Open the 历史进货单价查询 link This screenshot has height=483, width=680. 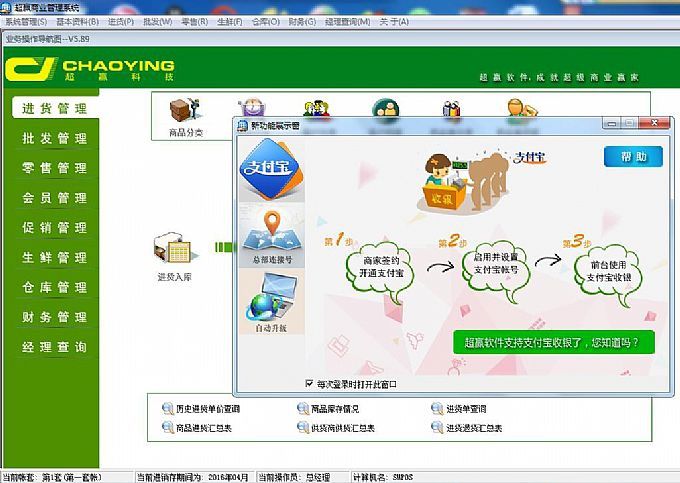[208, 409]
